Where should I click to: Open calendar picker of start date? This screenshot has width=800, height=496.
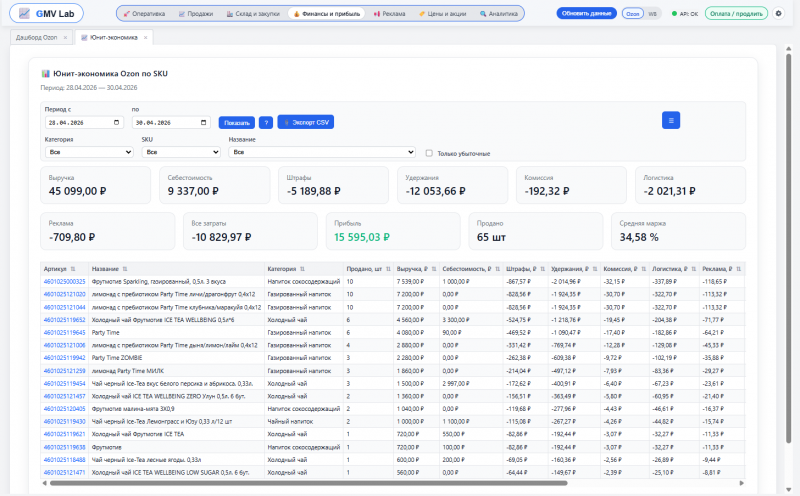[x=116, y=122]
